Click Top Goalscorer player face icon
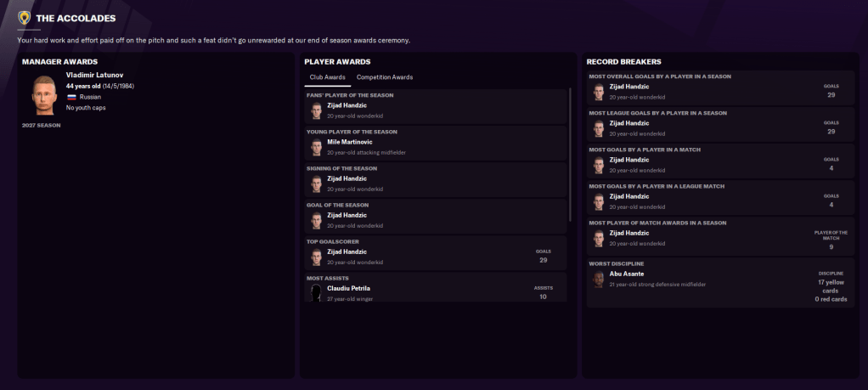The height and width of the screenshot is (390, 868). click(x=316, y=257)
